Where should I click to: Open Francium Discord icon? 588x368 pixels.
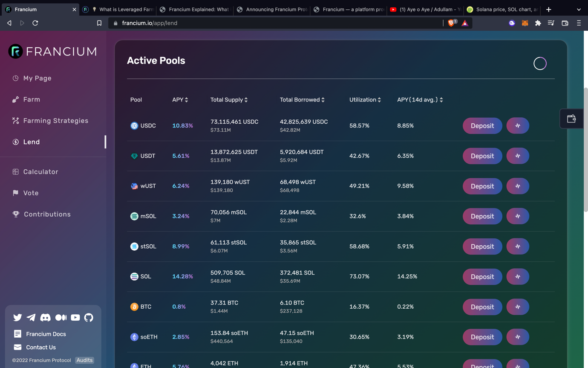coord(45,317)
